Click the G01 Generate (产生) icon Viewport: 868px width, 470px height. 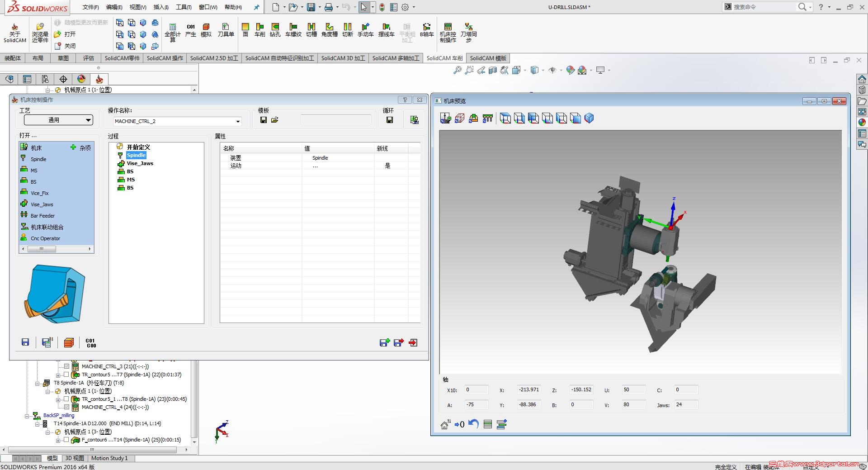pos(191,30)
